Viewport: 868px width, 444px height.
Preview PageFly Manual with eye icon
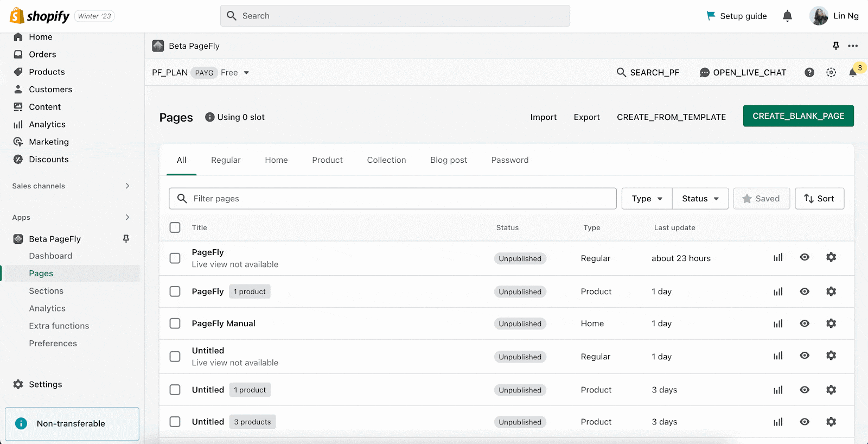805,323
